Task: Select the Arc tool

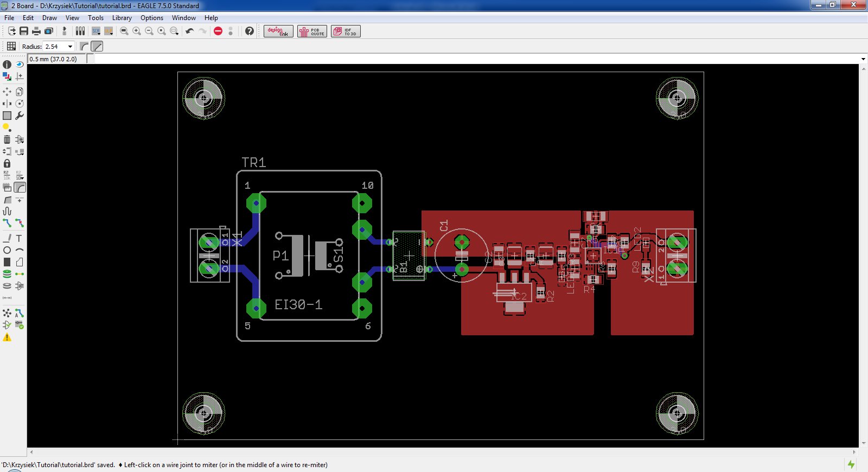Action: coord(20,250)
